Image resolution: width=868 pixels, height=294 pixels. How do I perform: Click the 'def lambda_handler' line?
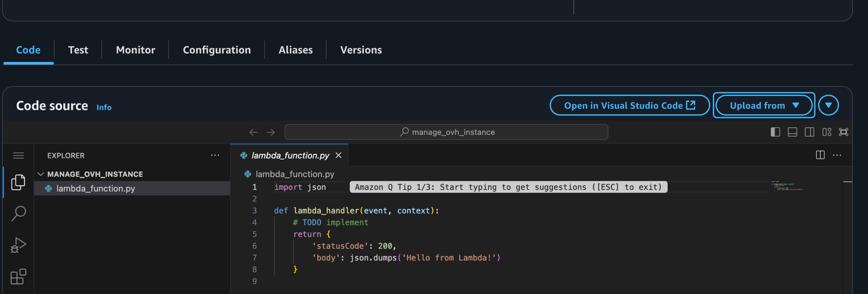point(356,210)
